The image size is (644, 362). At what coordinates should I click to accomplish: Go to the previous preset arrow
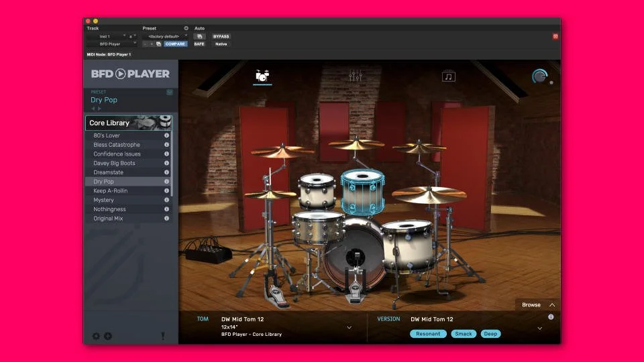tap(93, 109)
